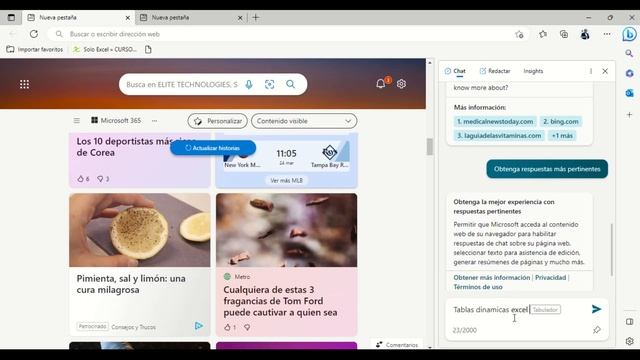640x360 pixels.
Task: Open the medicalnewstoday.com source link
Action: click(495, 122)
